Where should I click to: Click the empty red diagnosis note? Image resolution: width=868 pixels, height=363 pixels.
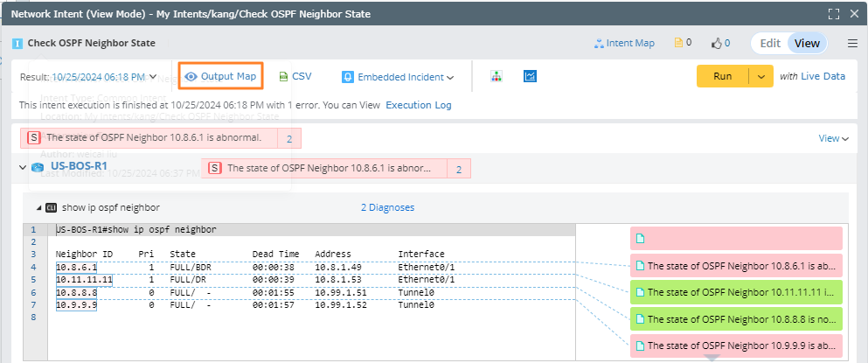[736, 238]
